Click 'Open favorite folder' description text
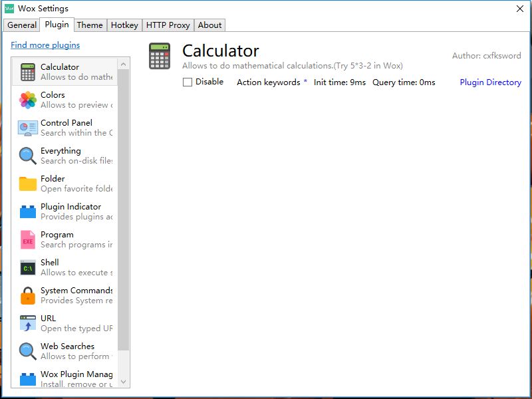Screen dimensions: 532x399 click(76, 189)
